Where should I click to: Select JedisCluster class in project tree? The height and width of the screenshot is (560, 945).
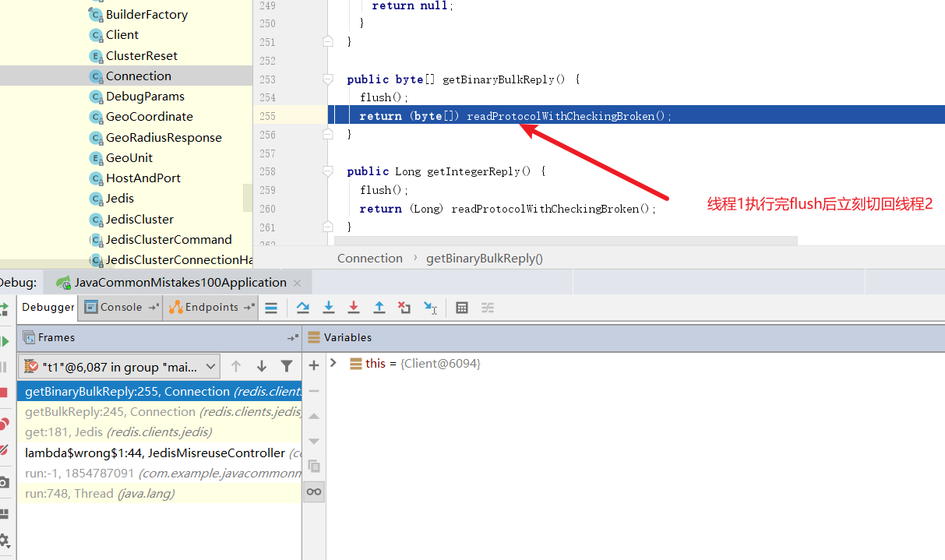tap(139, 220)
